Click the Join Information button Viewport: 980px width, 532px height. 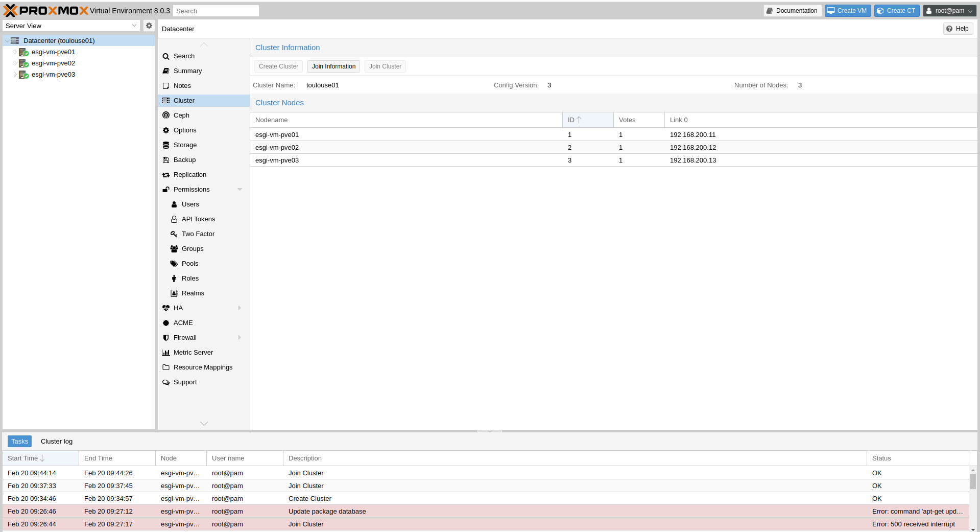[x=333, y=66]
